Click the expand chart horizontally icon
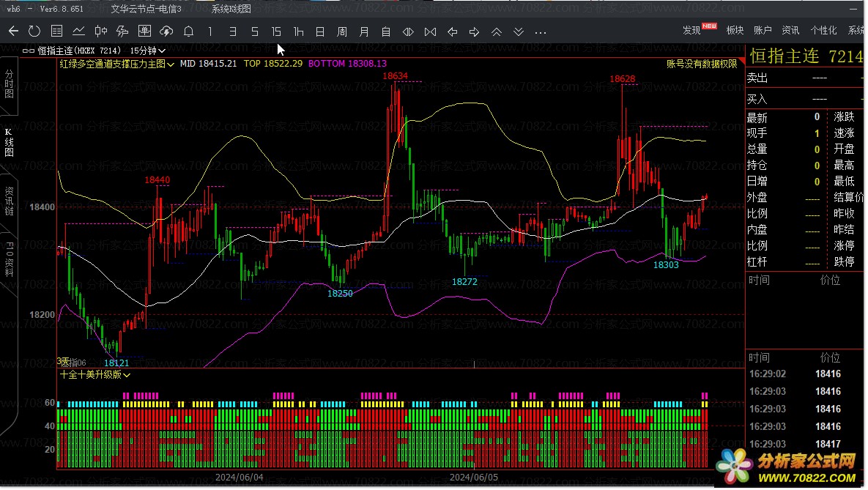Image resolution: width=868 pixels, height=490 pixels. pyautogui.click(x=408, y=31)
